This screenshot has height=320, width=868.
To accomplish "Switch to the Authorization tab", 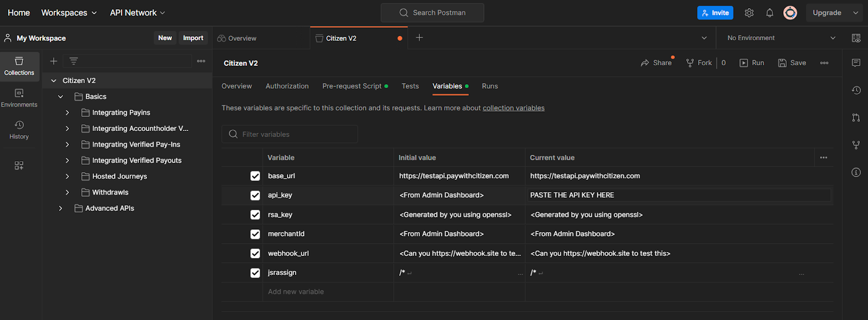I will (x=287, y=86).
